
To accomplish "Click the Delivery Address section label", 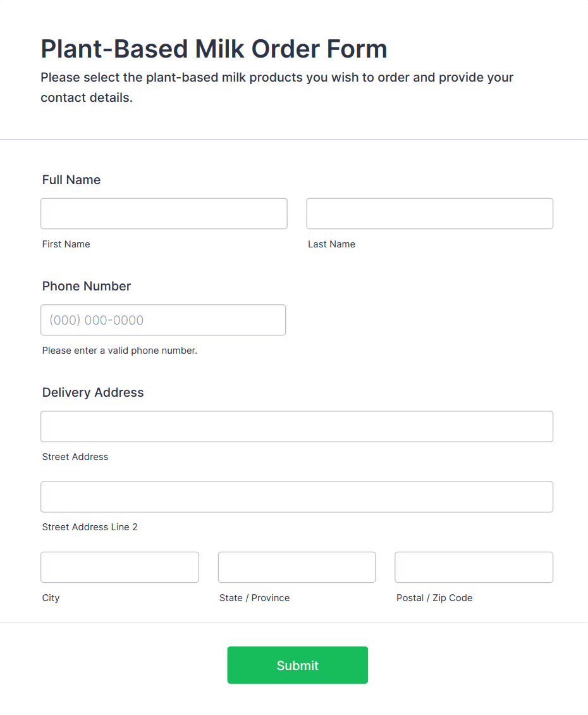I will (x=93, y=392).
